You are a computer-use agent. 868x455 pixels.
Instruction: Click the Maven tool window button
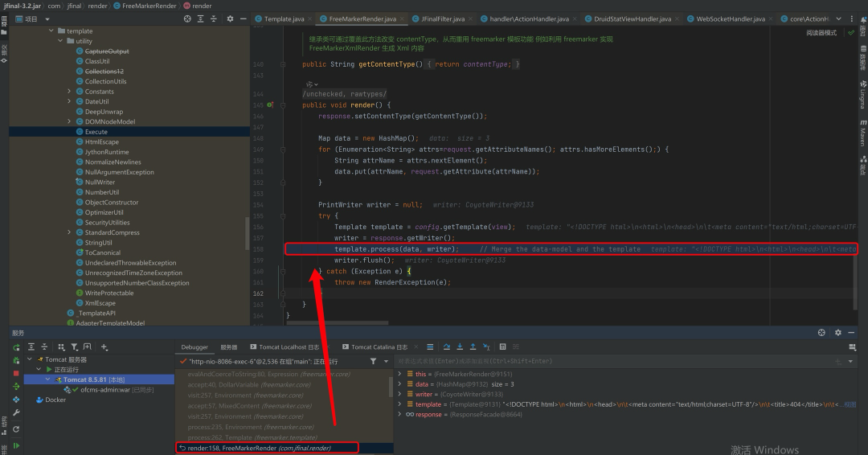[x=862, y=133]
